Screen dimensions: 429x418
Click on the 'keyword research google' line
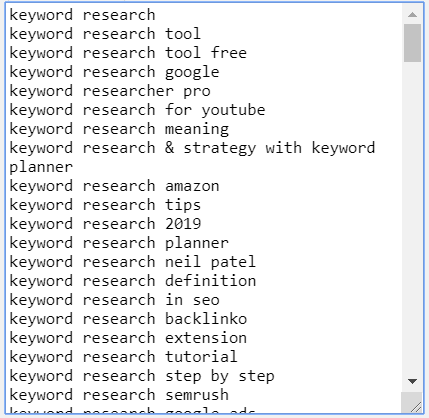pos(114,72)
